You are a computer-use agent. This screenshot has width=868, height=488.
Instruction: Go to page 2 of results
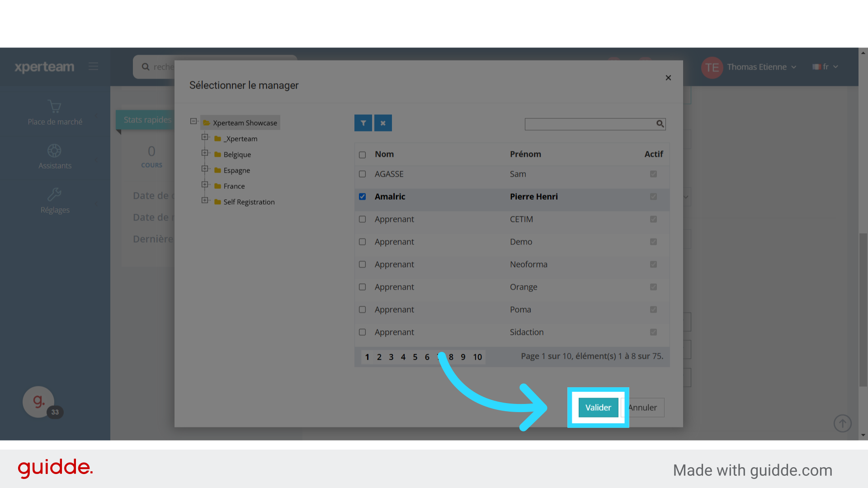[379, 357]
